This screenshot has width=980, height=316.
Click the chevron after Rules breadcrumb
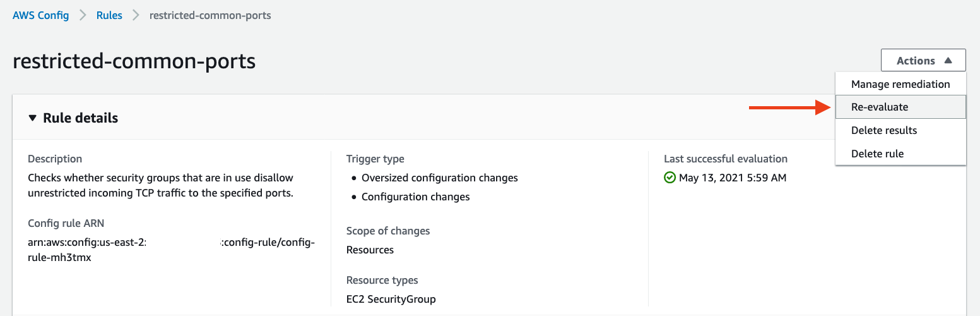136,15
